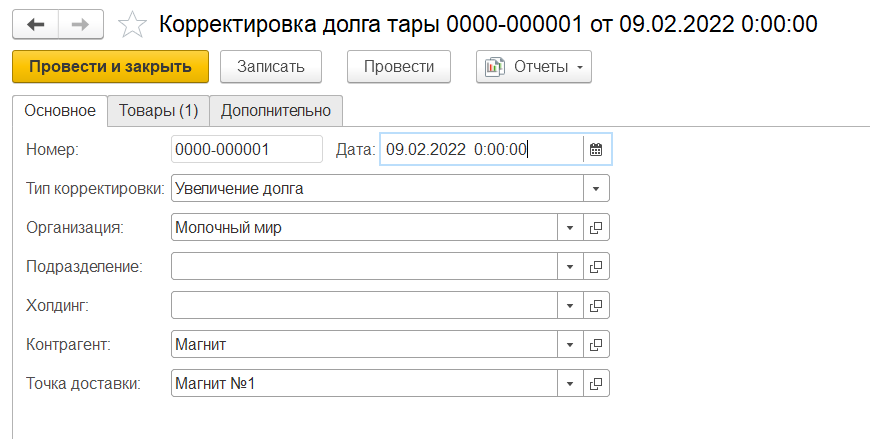Expand the Тип корректировки dropdown
The image size is (870, 439).
[x=596, y=188]
